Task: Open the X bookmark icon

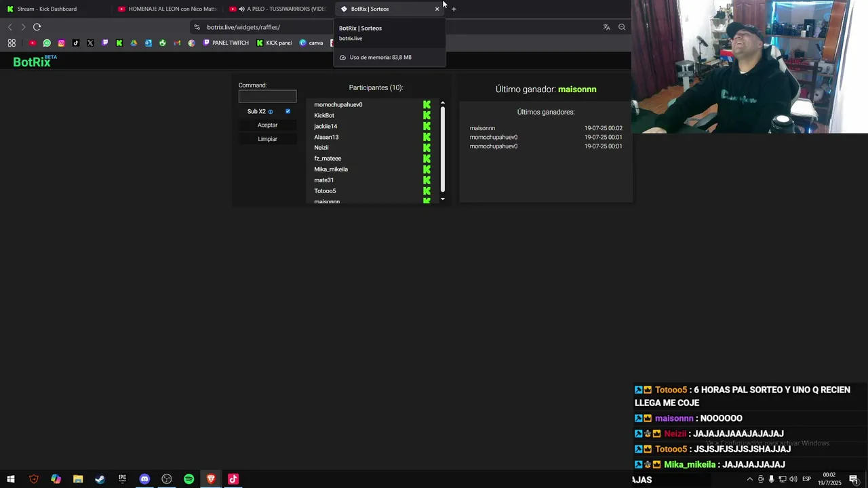Action: [x=90, y=43]
